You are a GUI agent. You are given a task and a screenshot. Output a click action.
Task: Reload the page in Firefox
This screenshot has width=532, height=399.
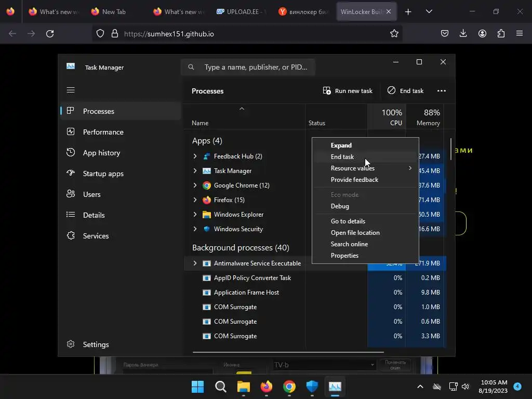(50, 34)
